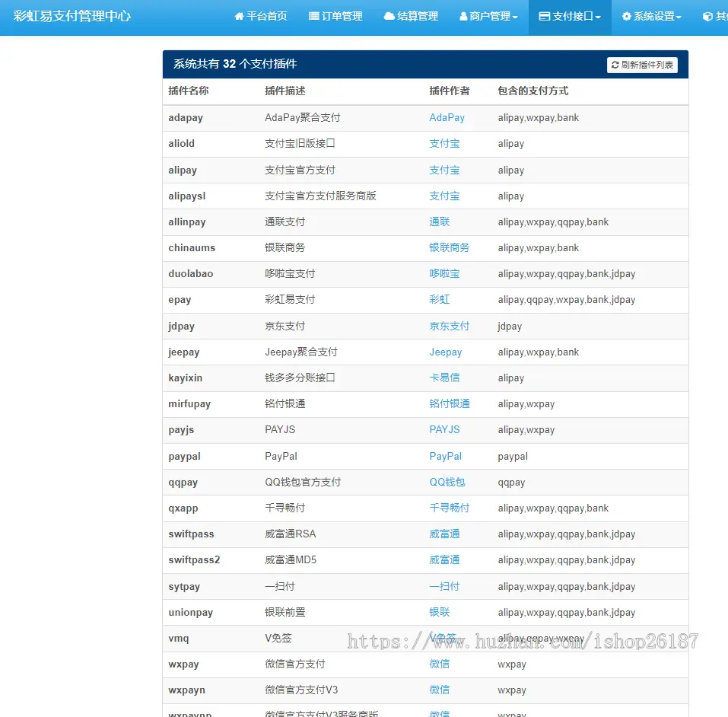Click the home icon beside 平台首页

[x=239, y=16]
